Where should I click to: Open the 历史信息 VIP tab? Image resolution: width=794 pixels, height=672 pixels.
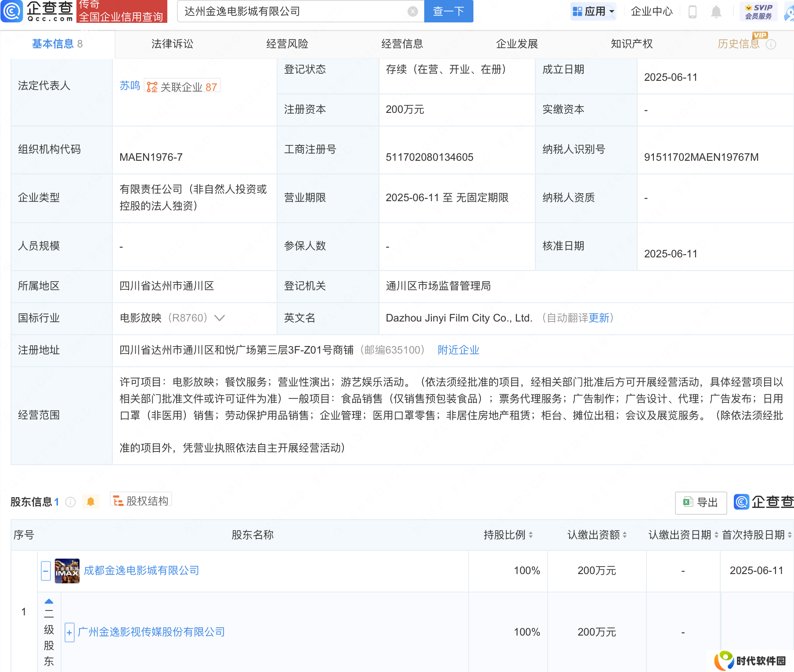(739, 44)
